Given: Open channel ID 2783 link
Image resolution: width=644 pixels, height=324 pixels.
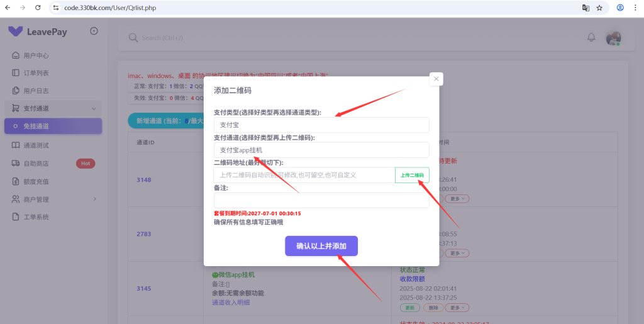Looking at the screenshot, I should [144, 234].
